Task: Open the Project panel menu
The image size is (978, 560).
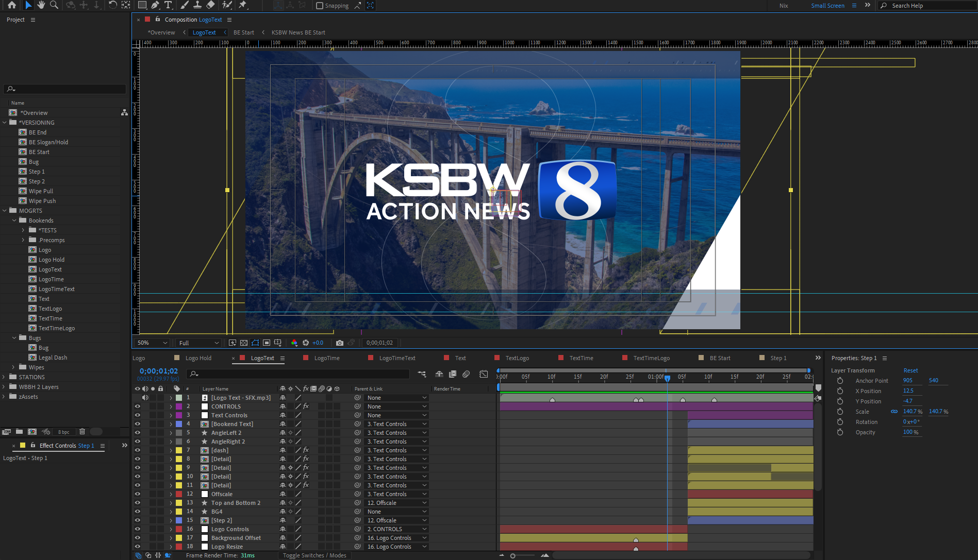Action: 33,20
